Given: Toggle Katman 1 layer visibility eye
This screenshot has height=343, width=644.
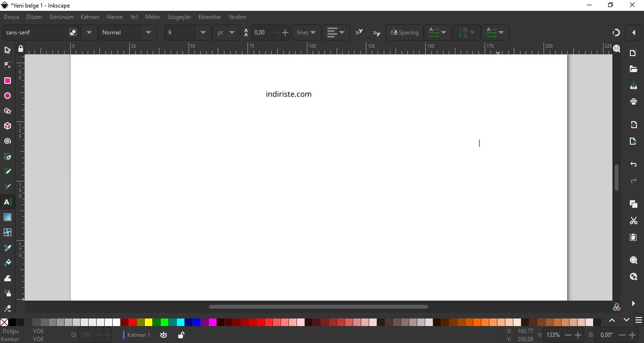Looking at the screenshot, I should (164, 335).
